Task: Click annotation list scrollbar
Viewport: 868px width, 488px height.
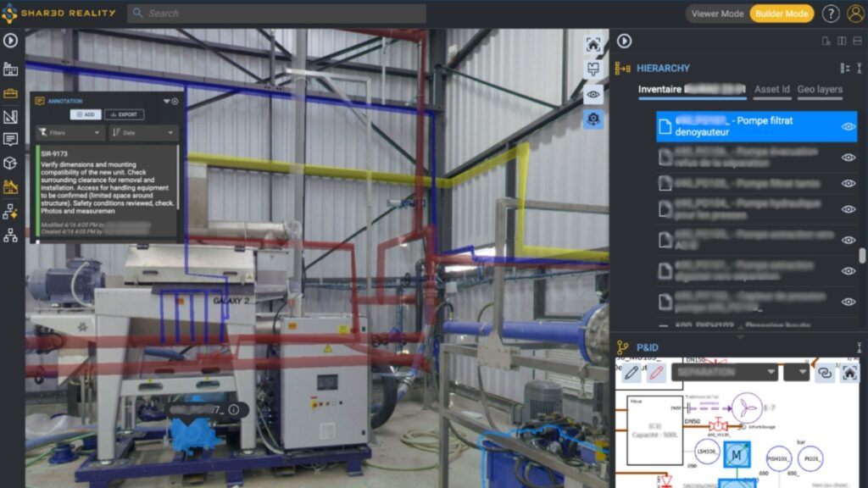Action: click(x=178, y=177)
